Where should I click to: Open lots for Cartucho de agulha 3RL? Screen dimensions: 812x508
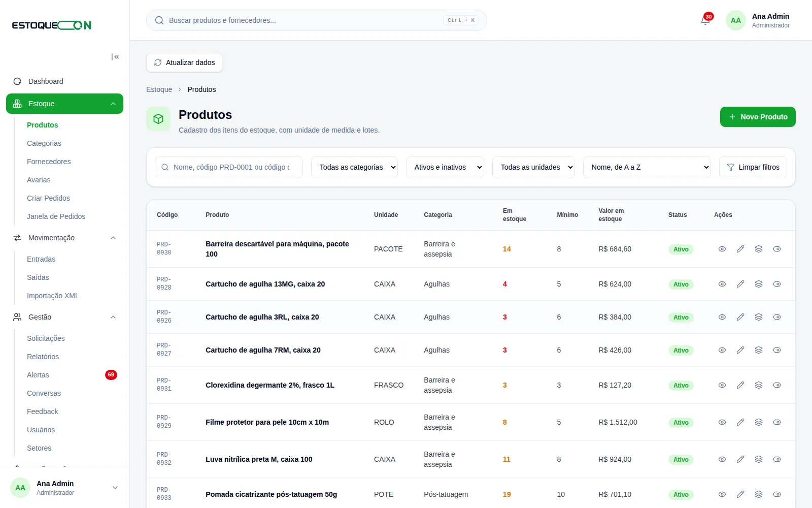(759, 317)
